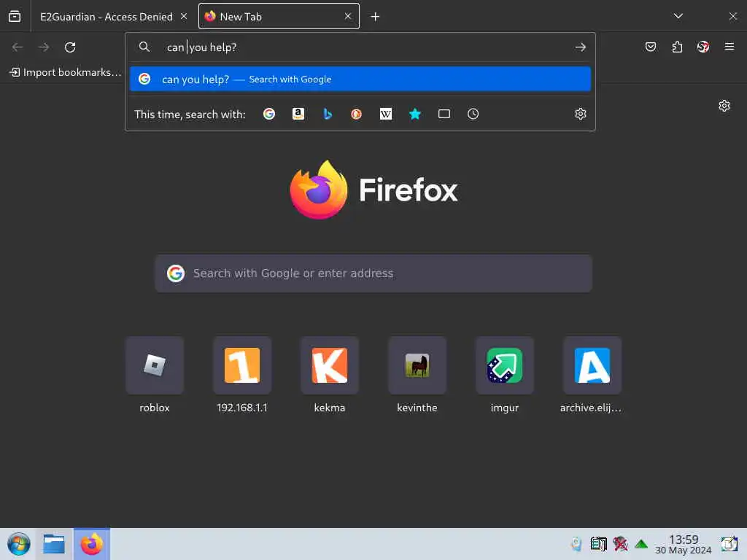Image resolution: width=747 pixels, height=560 pixels.
Task: Close the Firefox window
Action: click(732, 16)
